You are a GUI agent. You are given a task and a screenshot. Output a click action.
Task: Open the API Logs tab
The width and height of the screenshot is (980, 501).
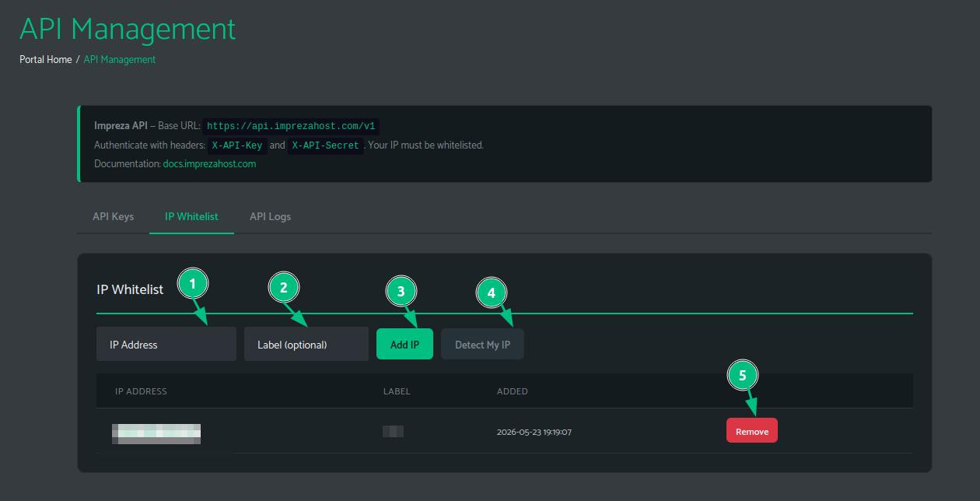[x=270, y=216]
